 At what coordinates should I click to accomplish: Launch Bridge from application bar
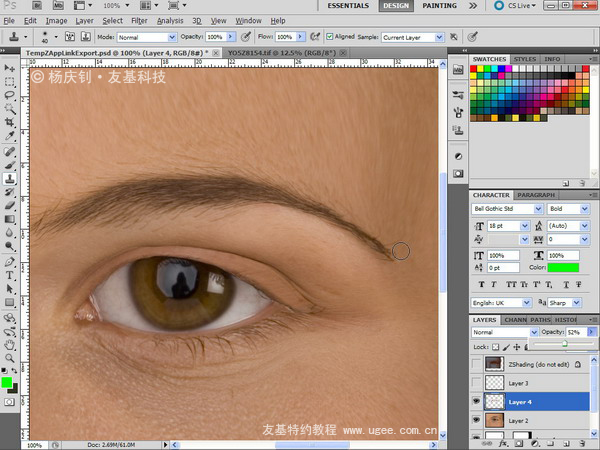pos(37,5)
